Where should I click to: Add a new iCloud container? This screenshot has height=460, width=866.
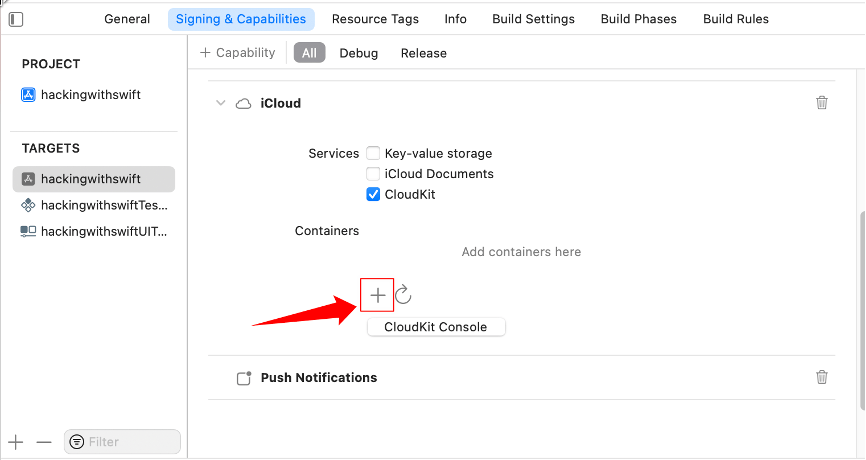pos(377,295)
